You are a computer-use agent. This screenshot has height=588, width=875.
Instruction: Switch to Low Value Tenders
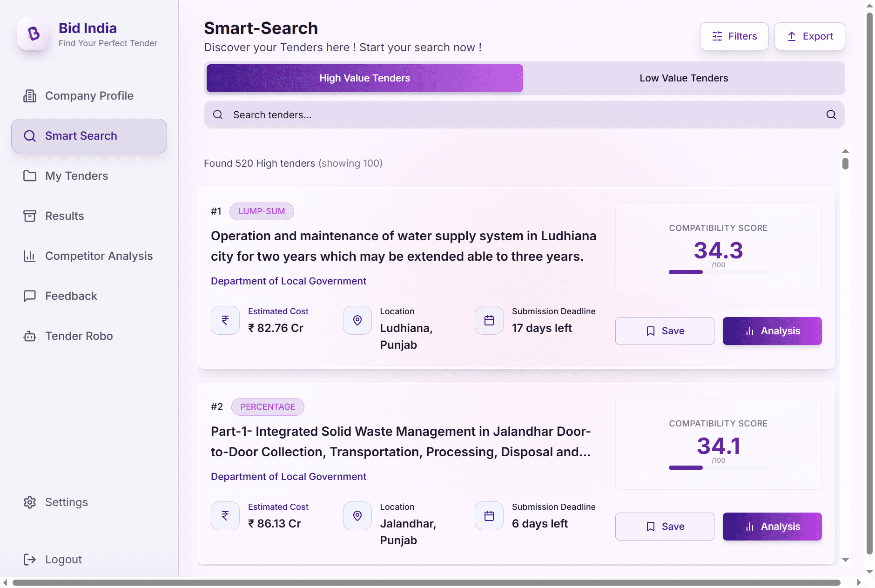pyautogui.click(x=684, y=78)
